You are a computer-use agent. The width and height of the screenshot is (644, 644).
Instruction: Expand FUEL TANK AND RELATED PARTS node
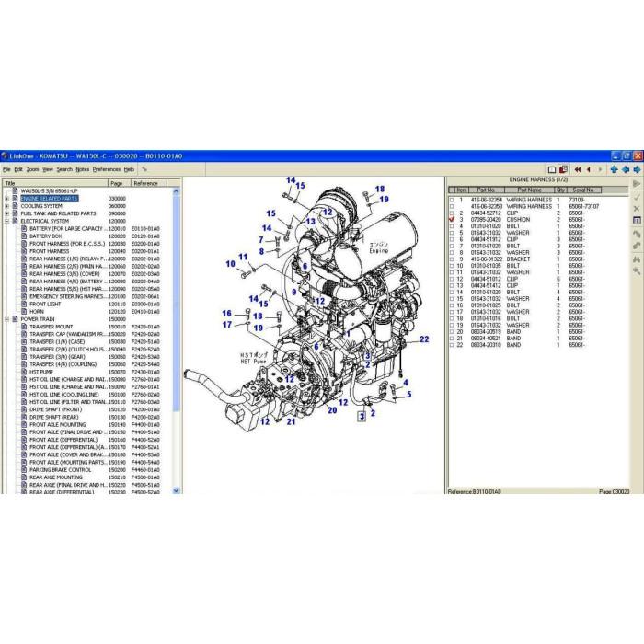click(6, 213)
